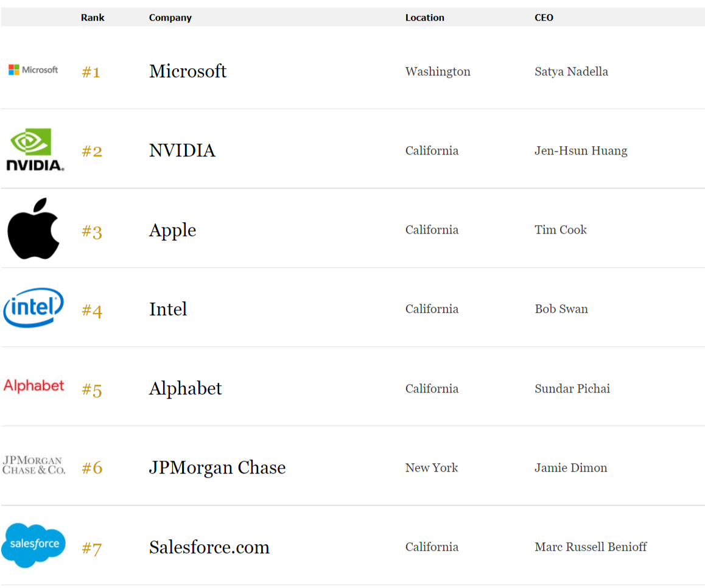Screen dimensions: 705x588
Task: Click the Salesforce cloud logo
Action: pos(33,545)
